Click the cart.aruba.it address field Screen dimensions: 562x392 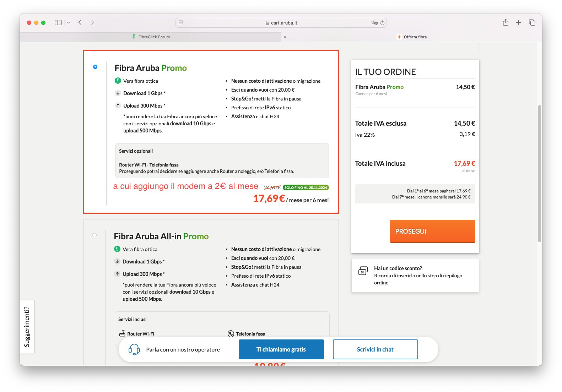click(x=281, y=23)
